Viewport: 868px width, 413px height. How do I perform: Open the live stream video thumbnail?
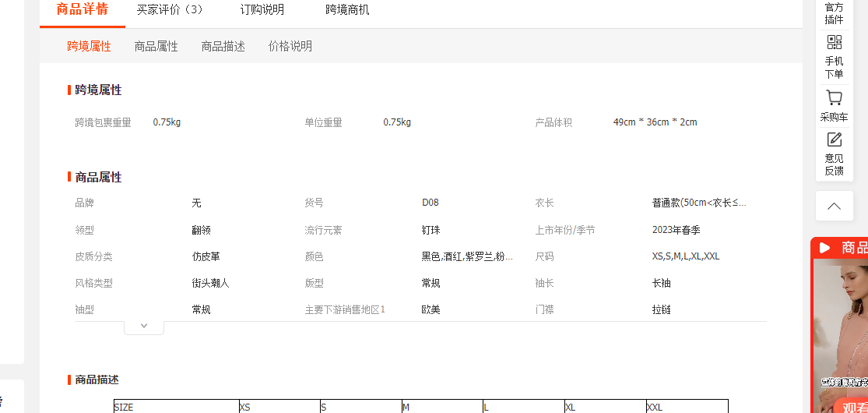(x=841, y=335)
